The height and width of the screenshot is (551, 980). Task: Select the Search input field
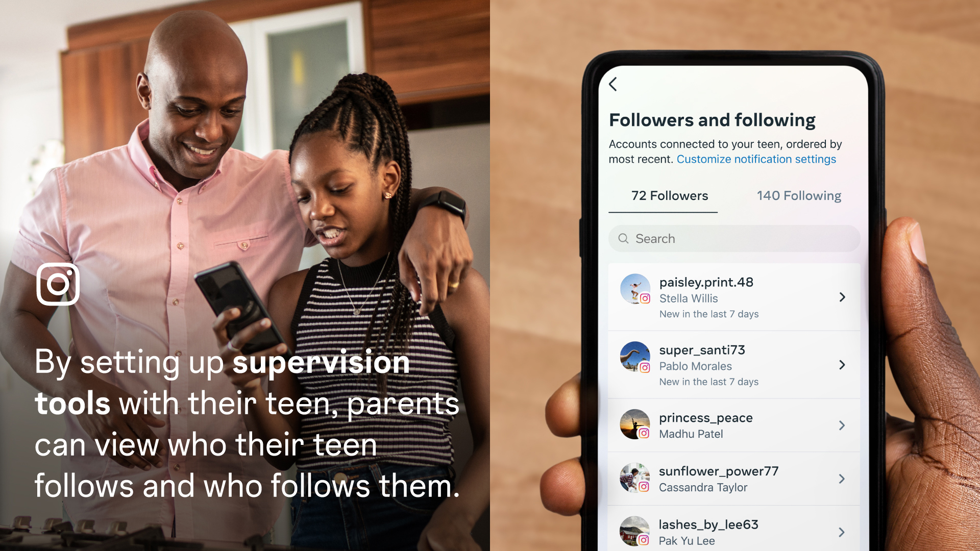pyautogui.click(x=734, y=238)
